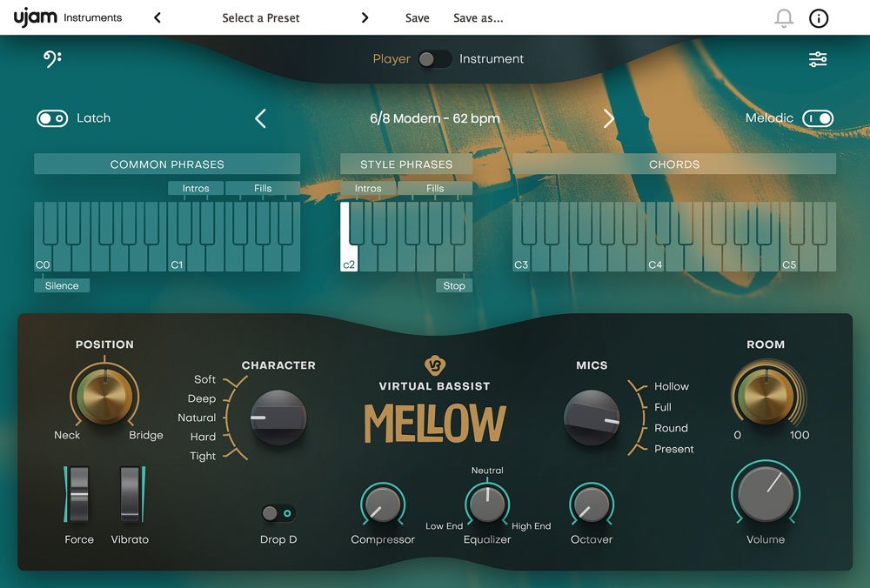The height and width of the screenshot is (588, 870).
Task: Play the C0 key
Action: (43, 257)
